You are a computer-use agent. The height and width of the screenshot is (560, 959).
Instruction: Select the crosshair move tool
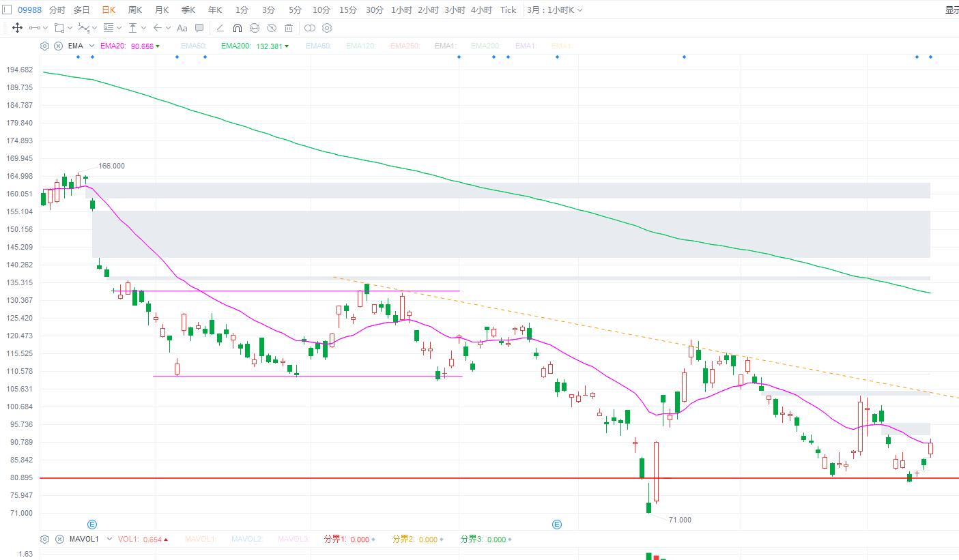[17, 28]
